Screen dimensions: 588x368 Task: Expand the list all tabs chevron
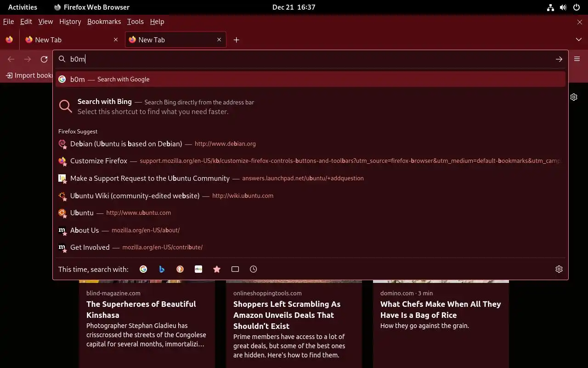click(x=579, y=40)
